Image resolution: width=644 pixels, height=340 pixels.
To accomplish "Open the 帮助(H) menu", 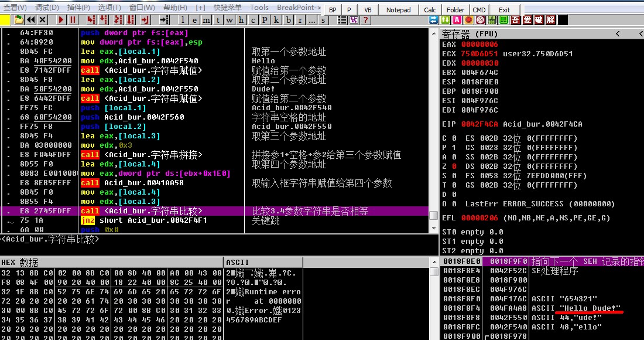I will tap(175, 8).
